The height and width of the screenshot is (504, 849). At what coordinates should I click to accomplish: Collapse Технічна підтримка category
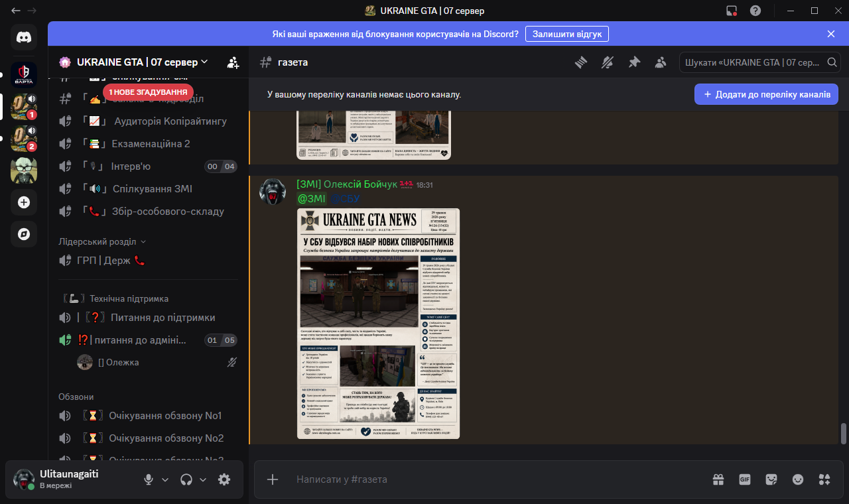[x=115, y=298]
